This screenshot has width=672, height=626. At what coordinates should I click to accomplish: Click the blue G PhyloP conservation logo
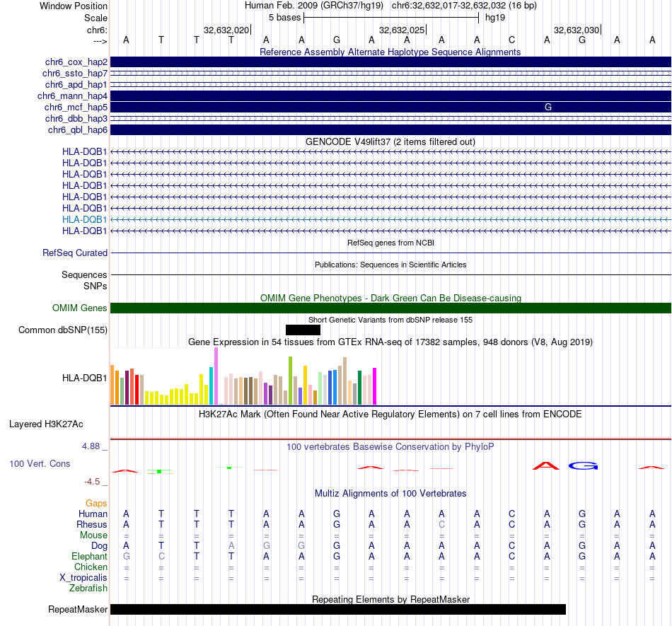(583, 465)
